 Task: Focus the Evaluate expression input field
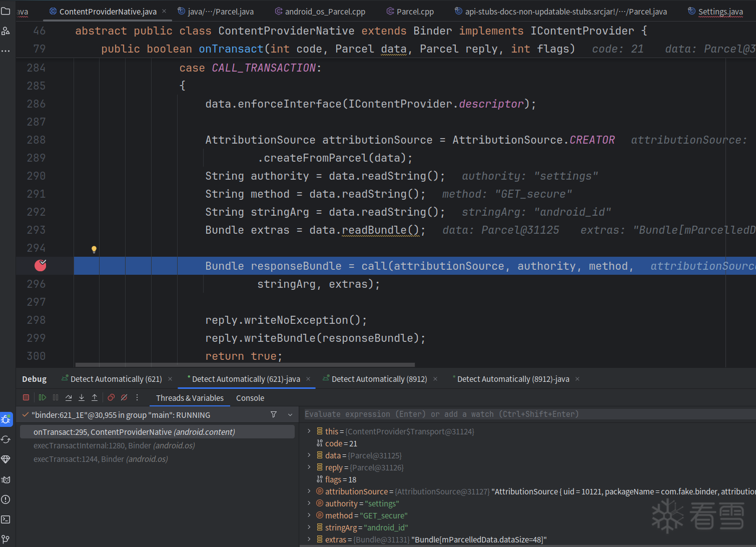pyautogui.click(x=530, y=414)
